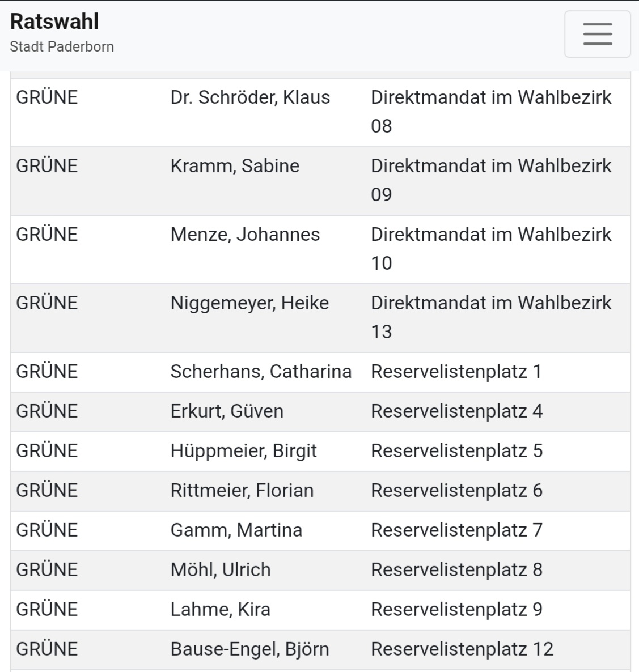Image resolution: width=639 pixels, height=672 pixels.
Task: Select the Dr. Schröder, Klaus entry
Action: pyautogui.click(x=250, y=97)
